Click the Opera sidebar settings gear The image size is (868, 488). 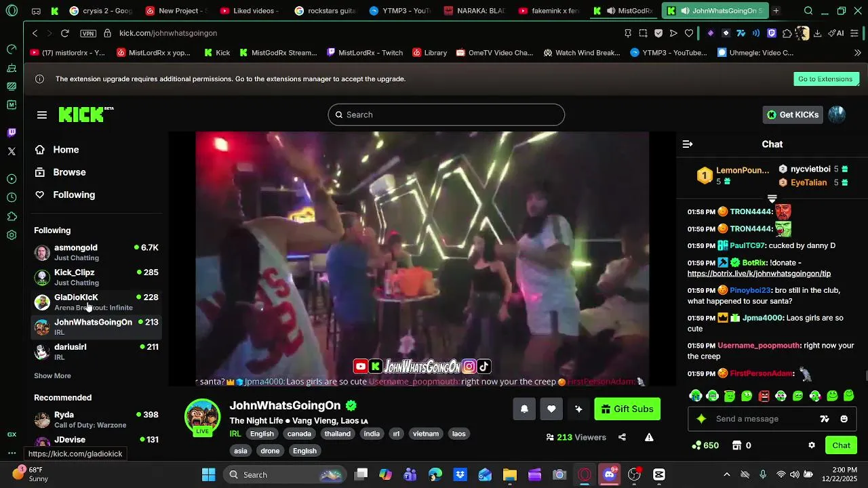click(x=12, y=235)
